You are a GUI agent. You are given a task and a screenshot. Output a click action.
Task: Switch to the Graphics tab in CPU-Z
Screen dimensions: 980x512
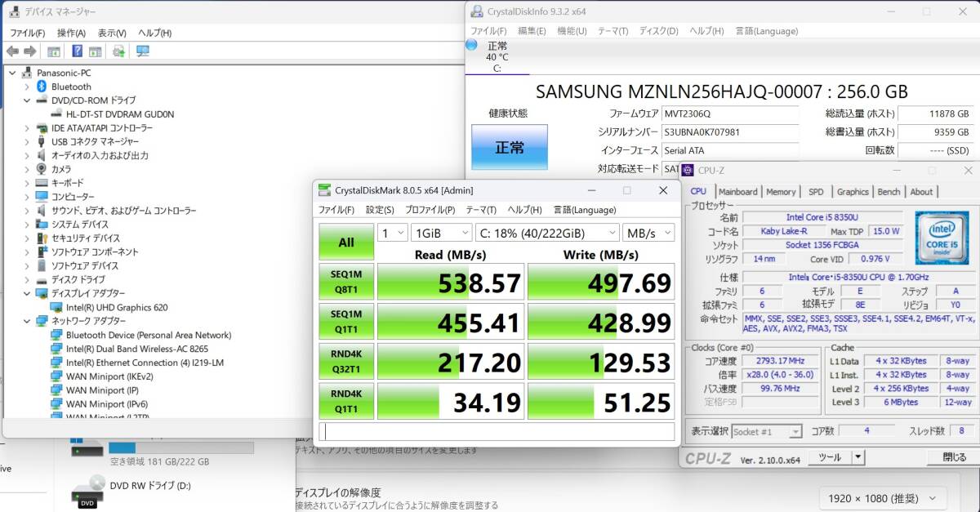(x=853, y=192)
